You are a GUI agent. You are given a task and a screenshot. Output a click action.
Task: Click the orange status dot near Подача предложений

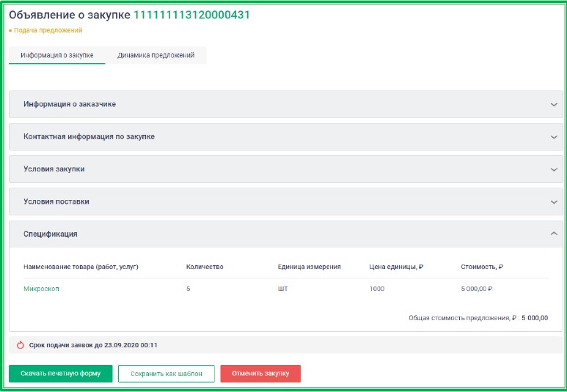pos(10,31)
